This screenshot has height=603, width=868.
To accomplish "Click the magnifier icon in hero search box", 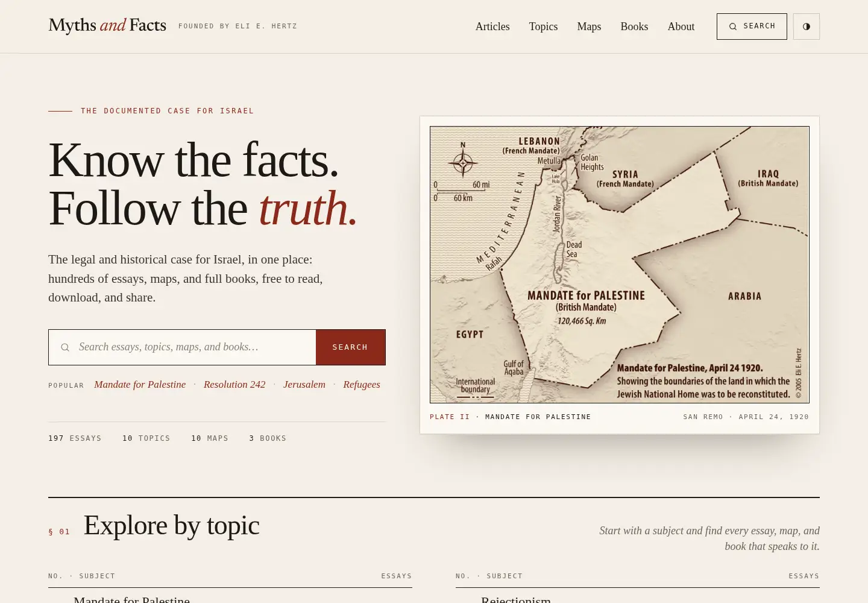I will click(x=65, y=347).
